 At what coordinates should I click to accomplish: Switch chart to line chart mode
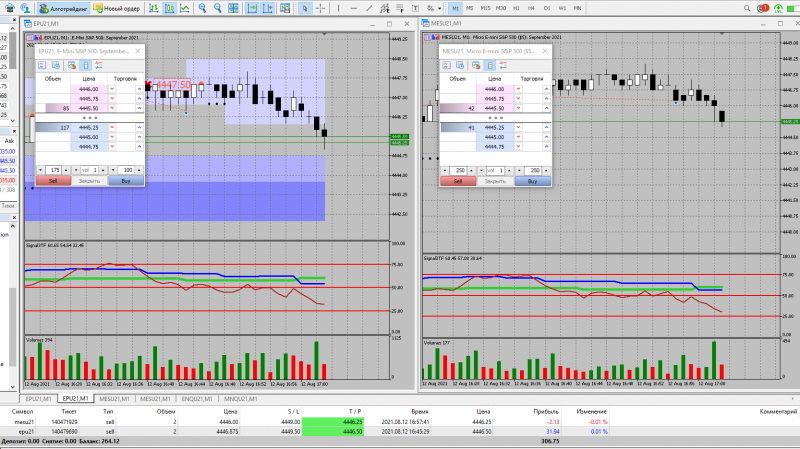[x=185, y=8]
